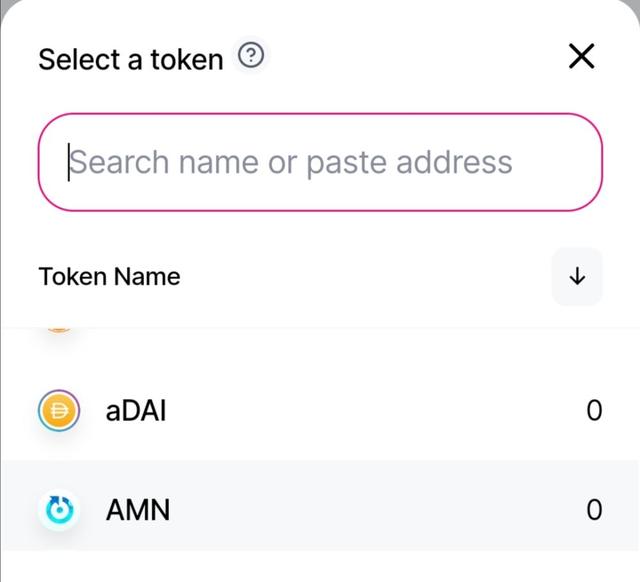Viewport: 640px width, 582px height.
Task: Click the AMN token logo
Action: (59, 510)
